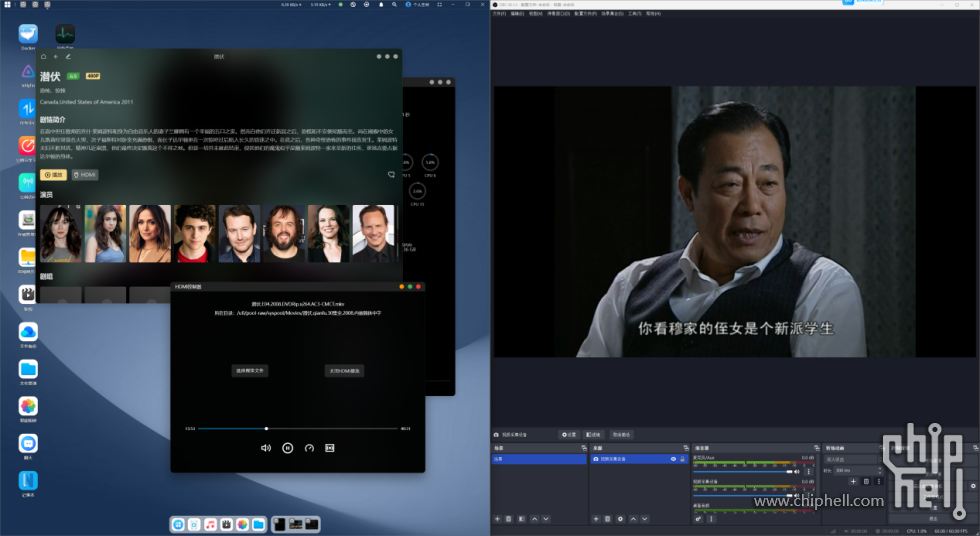The width and height of the screenshot is (980, 536).
Task: Open Mic/Aux three-dot options menu
Action: tap(808, 472)
